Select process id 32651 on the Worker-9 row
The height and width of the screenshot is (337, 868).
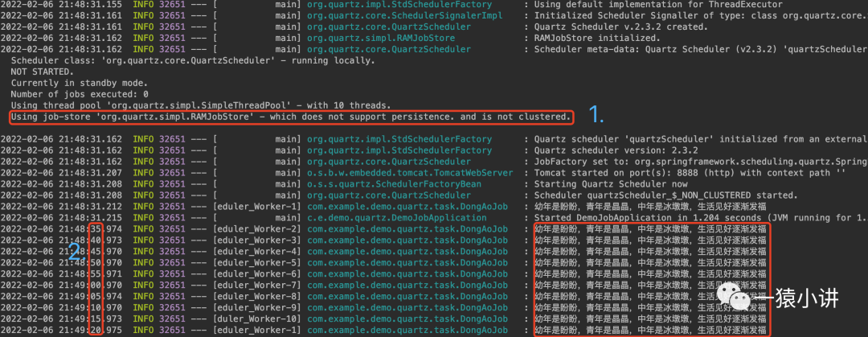pos(172,307)
